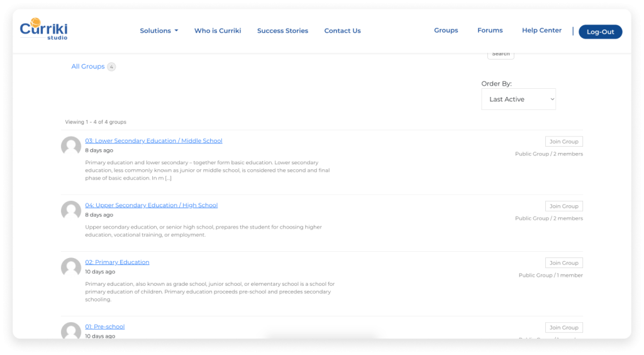Click the Upper Secondary group description text
644x355 pixels.
203,231
